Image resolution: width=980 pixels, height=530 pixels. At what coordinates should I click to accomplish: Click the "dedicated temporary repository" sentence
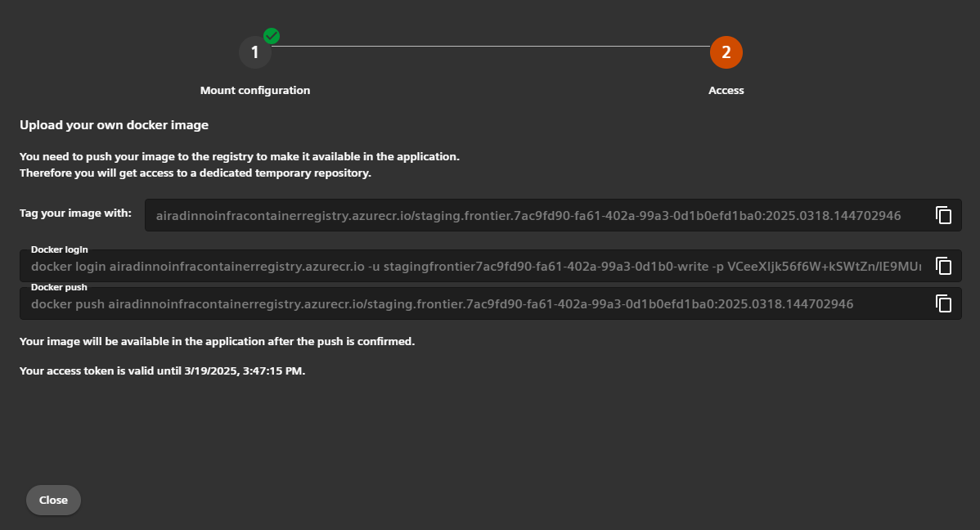coord(196,173)
